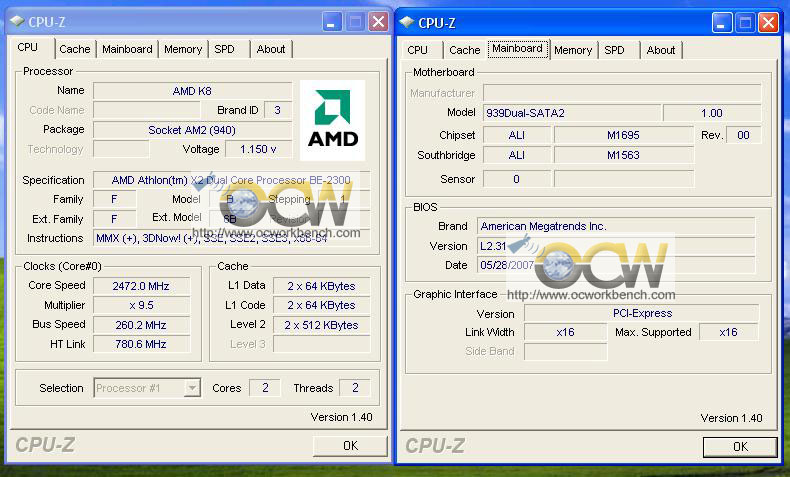Screen dimensions: 790x477
Task: Click the Cores value field
Action: [x=265, y=388]
